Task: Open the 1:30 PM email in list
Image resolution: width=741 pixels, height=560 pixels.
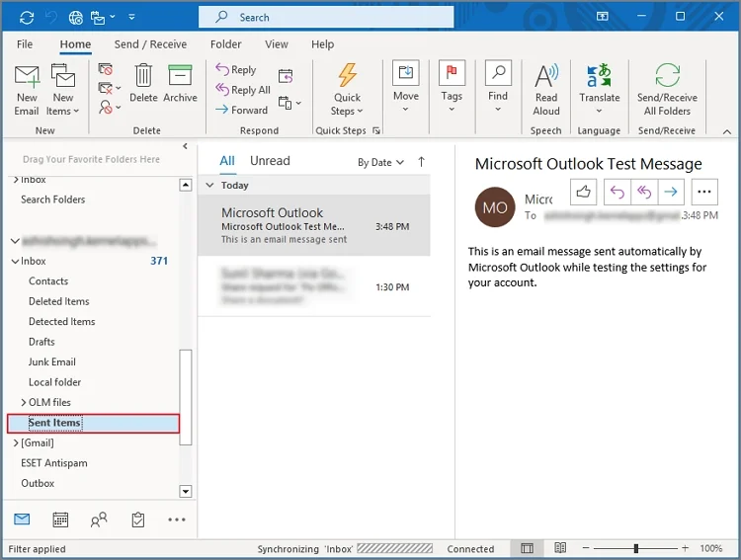Action: [x=314, y=286]
